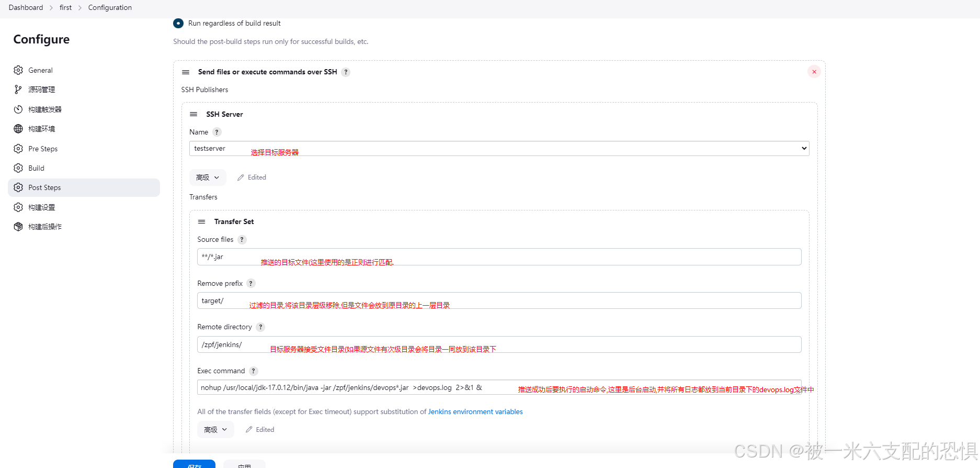The height and width of the screenshot is (468, 980).
Task: Open help for SSH Server Name
Action: [x=217, y=132]
